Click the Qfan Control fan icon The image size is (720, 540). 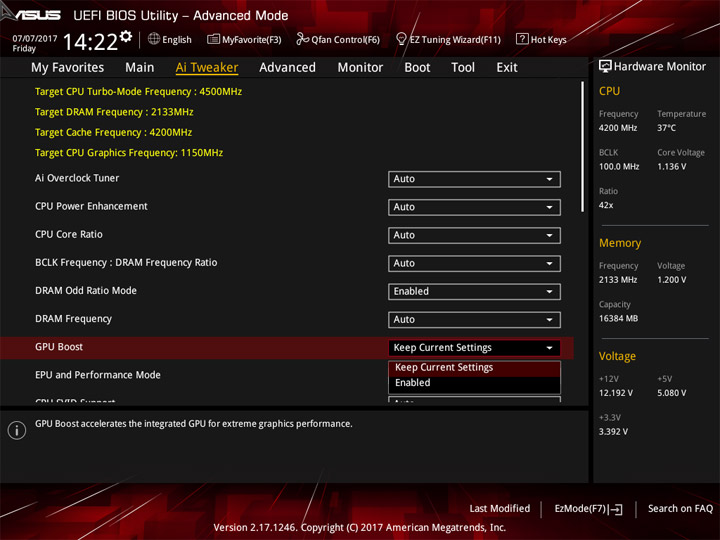[302, 39]
